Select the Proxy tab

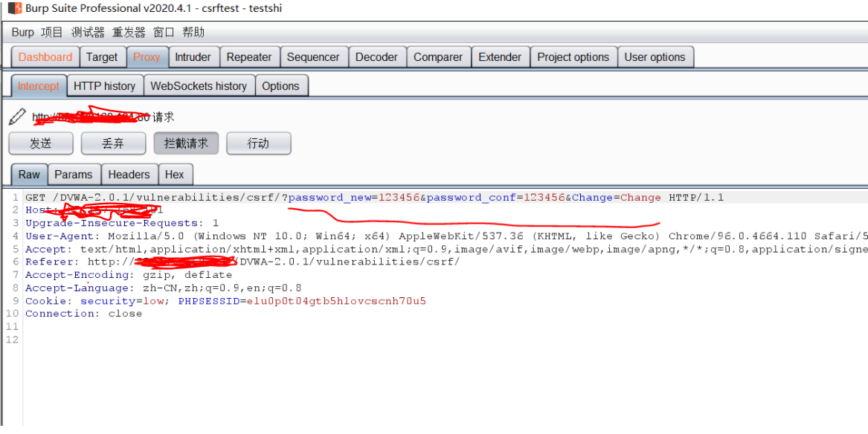(147, 57)
